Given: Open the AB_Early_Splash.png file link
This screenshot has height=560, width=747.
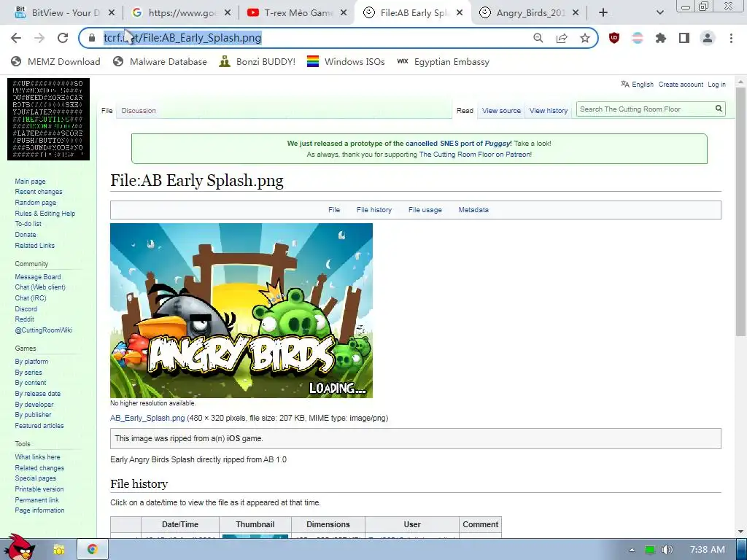Looking at the screenshot, I should pyautogui.click(x=147, y=418).
